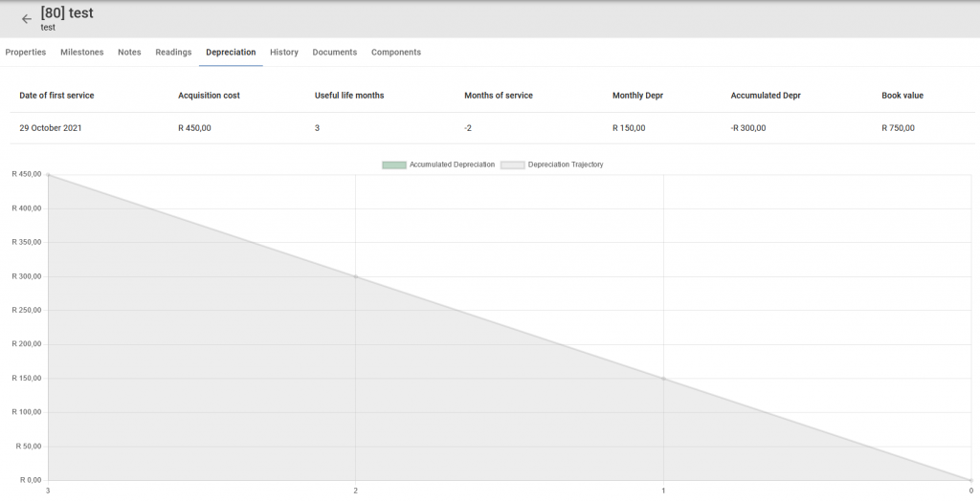980x502 pixels.
Task: Click the Depreciation Trajectory legend label
Action: tap(566, 164)
